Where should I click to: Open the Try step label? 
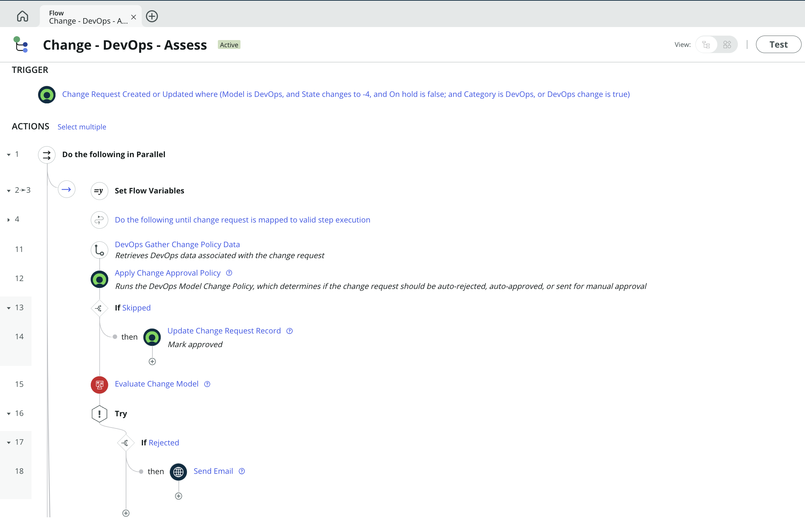click(121, 414)
